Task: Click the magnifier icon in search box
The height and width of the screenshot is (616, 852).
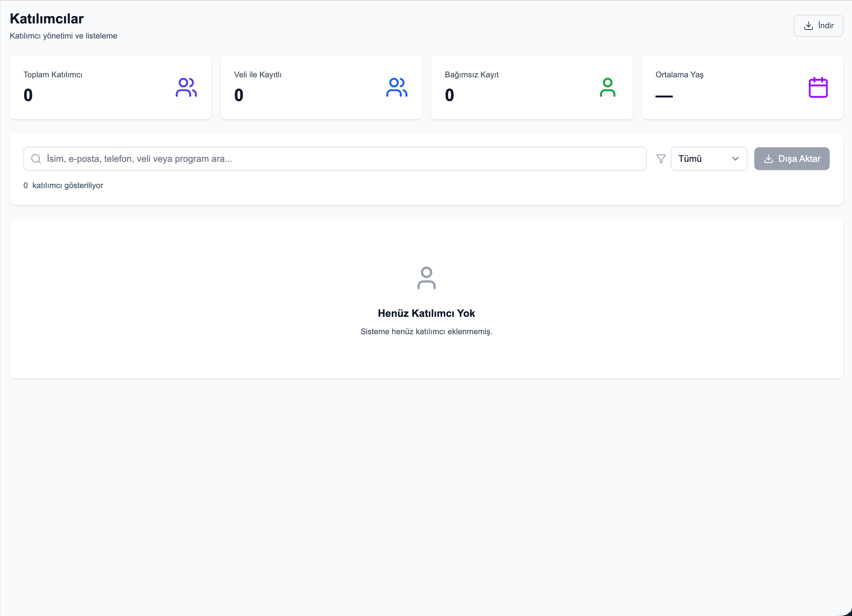Action: point(36,159)
